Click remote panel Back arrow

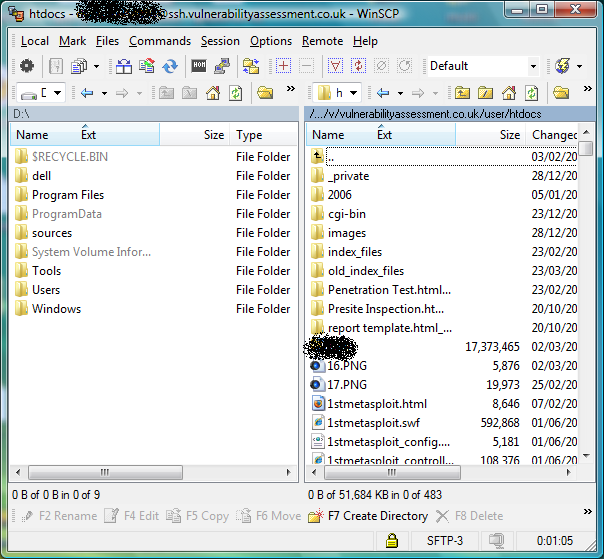tap(383, 93)
